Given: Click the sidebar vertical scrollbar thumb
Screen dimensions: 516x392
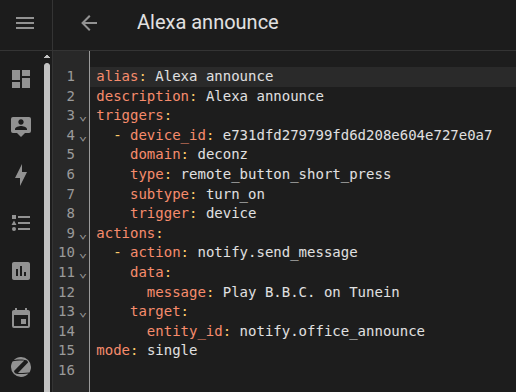Looking at the screenshot, I should click(x=47, y=227).
